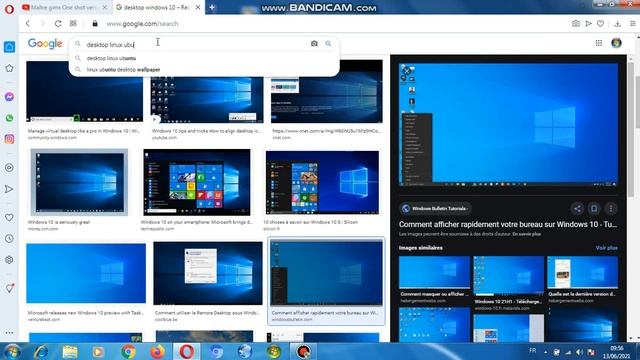Open WhatsApp in Opera sidebar
The height and width of the screenshot is (360, 640).
(9, 118)
